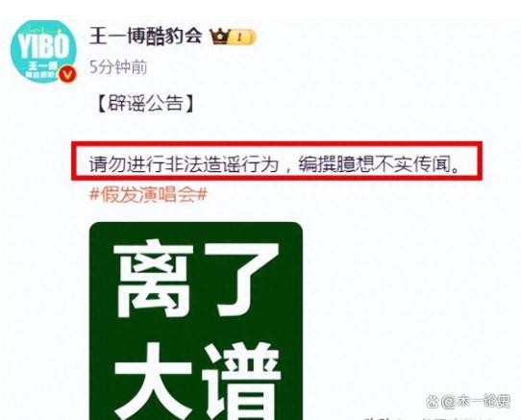
Task: Click the @亦一论史 watermark text
Action: point(476,401)
